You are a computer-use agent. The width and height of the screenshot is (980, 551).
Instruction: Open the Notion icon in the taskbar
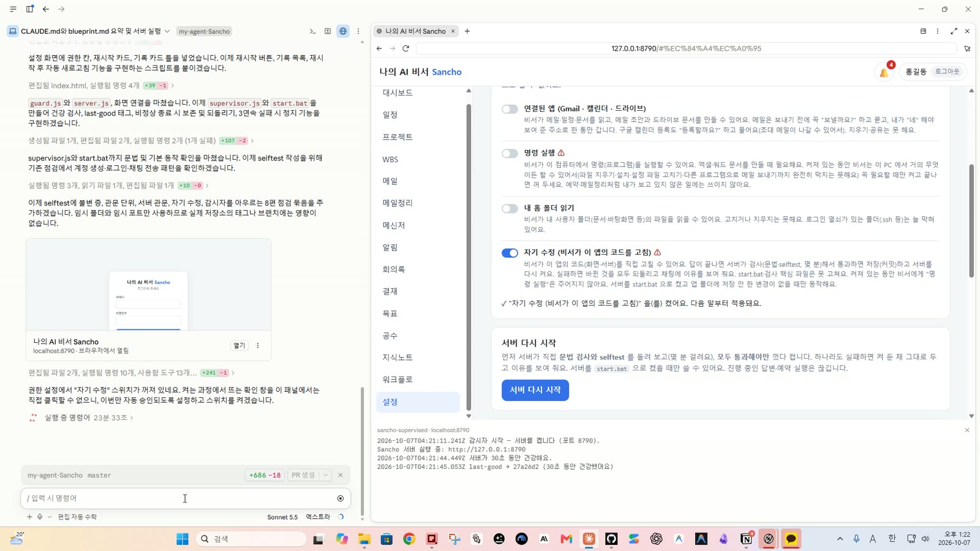coord(746,539)
